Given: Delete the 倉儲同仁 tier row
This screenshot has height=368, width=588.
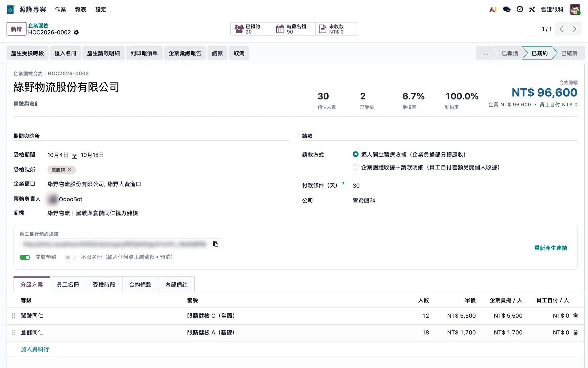Looking at the screenshot, I should pos(575,333).
